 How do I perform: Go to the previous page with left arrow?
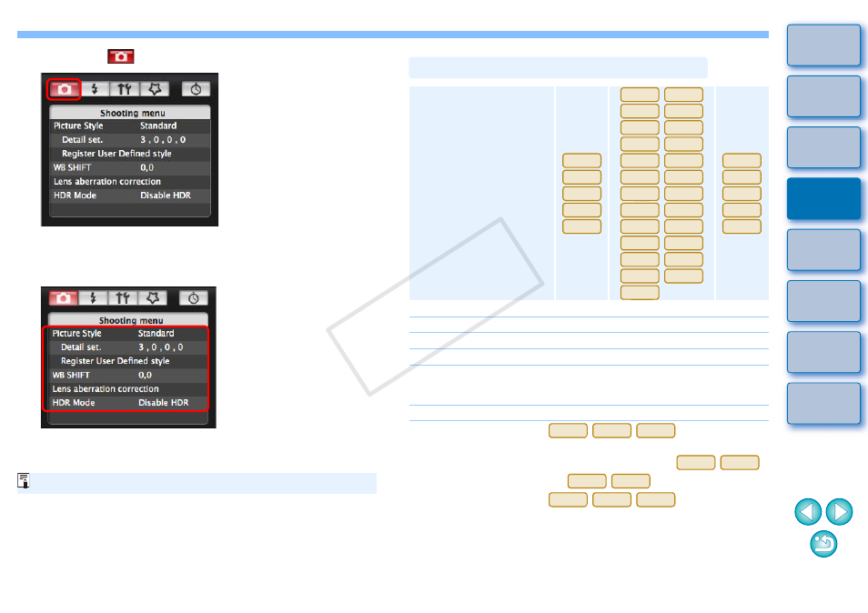click(808, 512)
